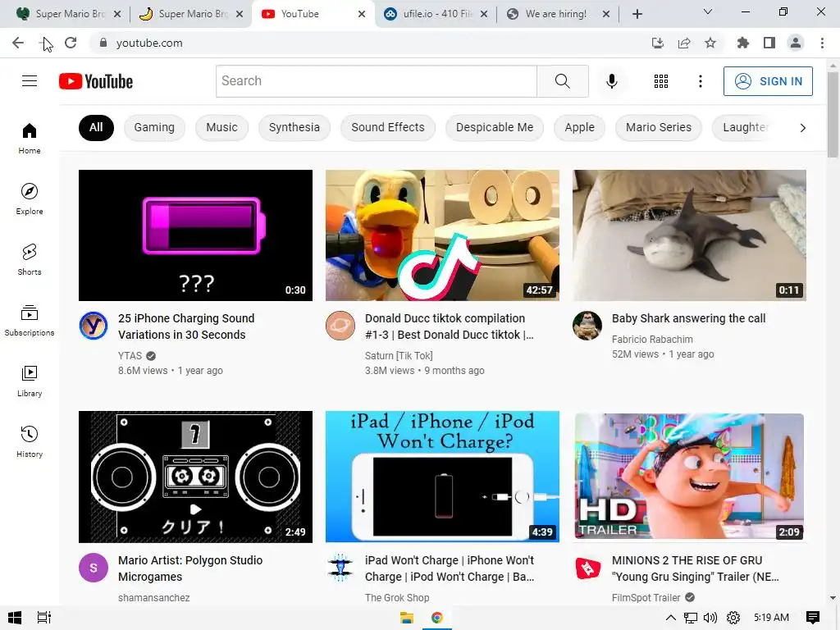840x630 pixels.
Task: Open Donald Ducc tiktok compilation title
Action: click(x=449, y=326)
